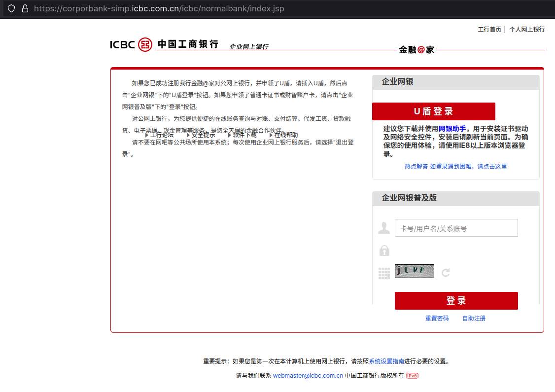Click the U盾登录 button
Image resolution: width=555 pixels, height=392 pixels.
pos(433,111)
